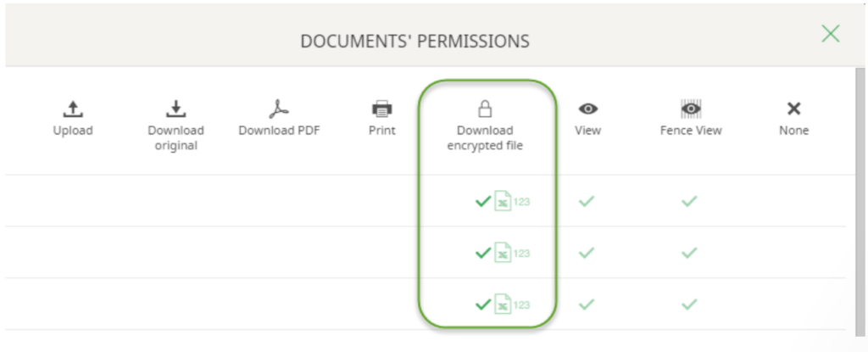The width and height of the screenshot is (868, 352).
Task: Toggle third row Fence View checkmark
Action: pyautogui.click(x=689, y=305)
